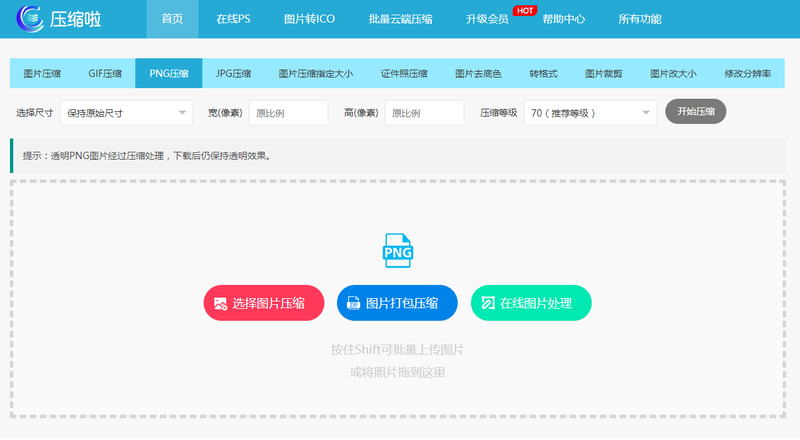Open 帮助中心 in the top menu
The image size is (800, 440).
[563, 19]
